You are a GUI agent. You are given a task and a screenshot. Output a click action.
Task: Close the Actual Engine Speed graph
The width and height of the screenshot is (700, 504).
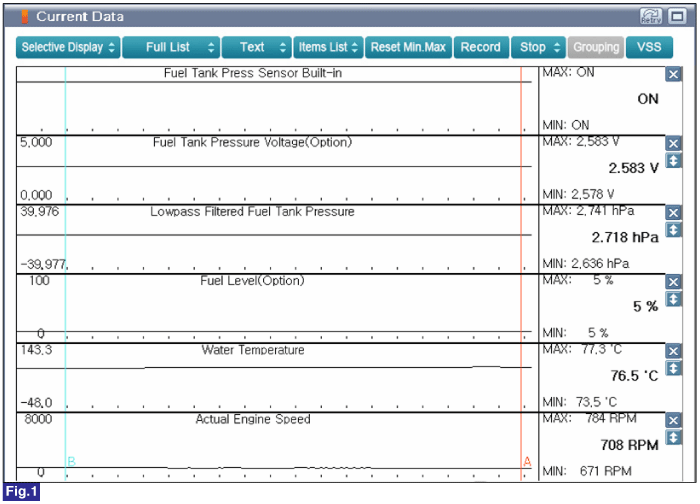[x=673, y=420]
